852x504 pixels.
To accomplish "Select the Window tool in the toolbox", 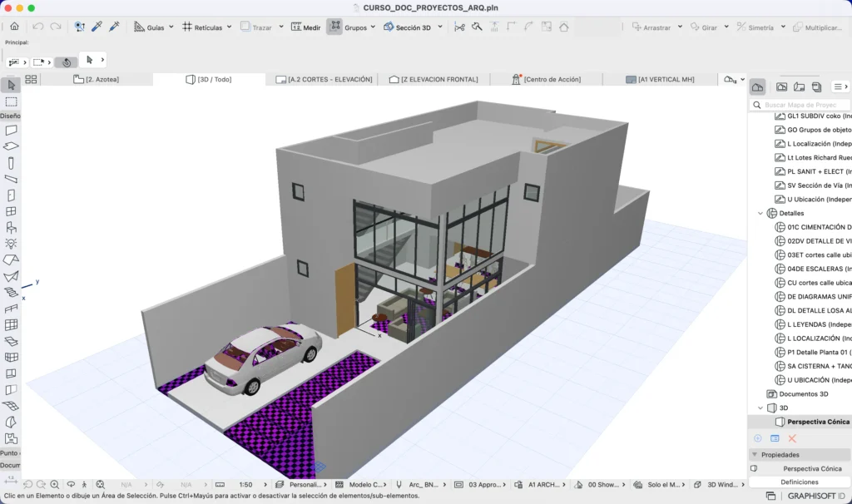I will pyautogui.click(x=11, y=211).
